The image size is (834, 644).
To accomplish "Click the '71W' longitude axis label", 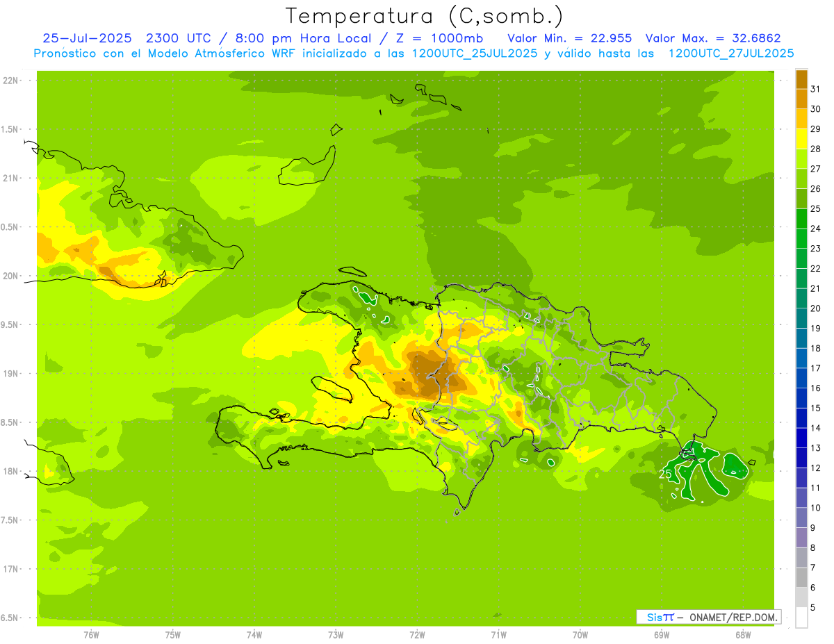I will 498,635.
